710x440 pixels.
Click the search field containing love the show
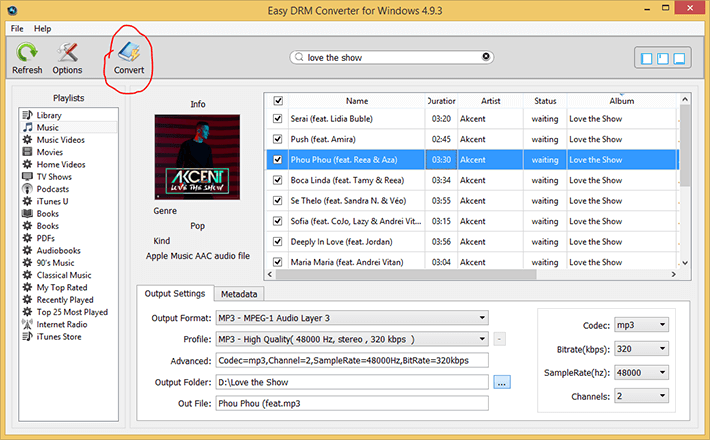tap(391, 57)
